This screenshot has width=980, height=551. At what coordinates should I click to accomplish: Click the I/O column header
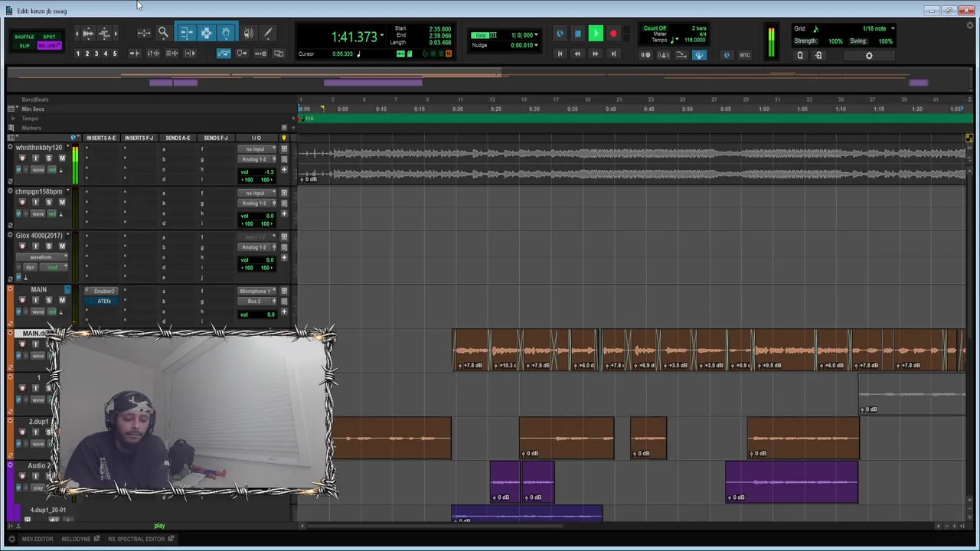[256, 138]
